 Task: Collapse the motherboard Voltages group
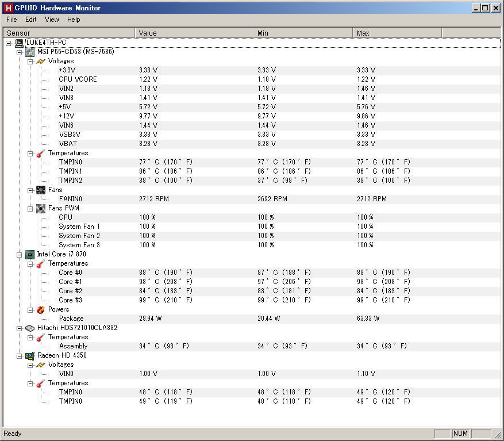(x=30, y=62)
